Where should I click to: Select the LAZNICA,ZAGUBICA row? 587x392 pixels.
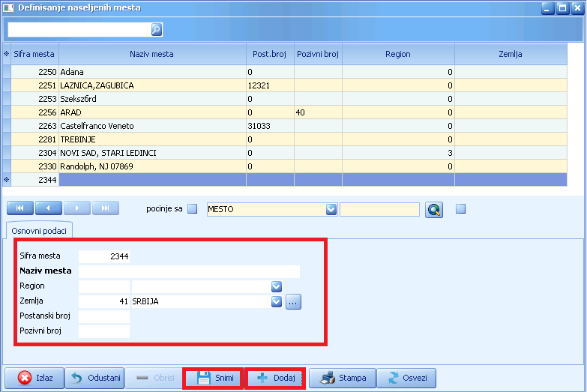[x=285, y=85]
